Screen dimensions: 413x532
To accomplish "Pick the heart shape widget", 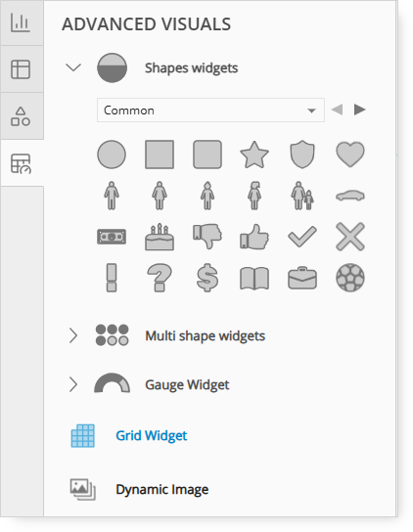I will (350, 155).
